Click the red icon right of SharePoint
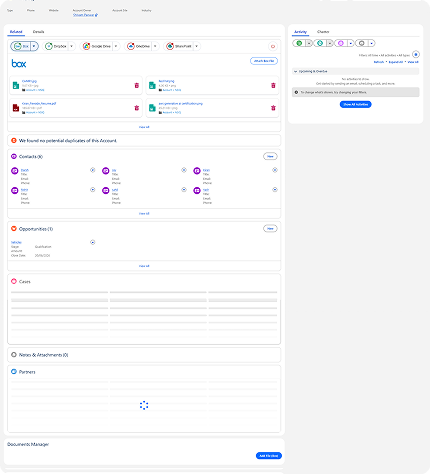The height and width of the screenshot is (475, 431). click(x=273, y=46)
